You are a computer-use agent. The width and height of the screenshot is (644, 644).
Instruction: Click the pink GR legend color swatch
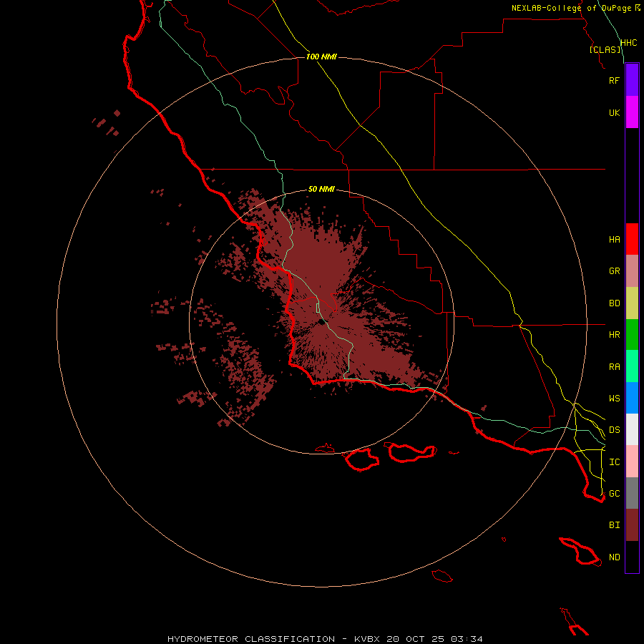pos(632,271)
